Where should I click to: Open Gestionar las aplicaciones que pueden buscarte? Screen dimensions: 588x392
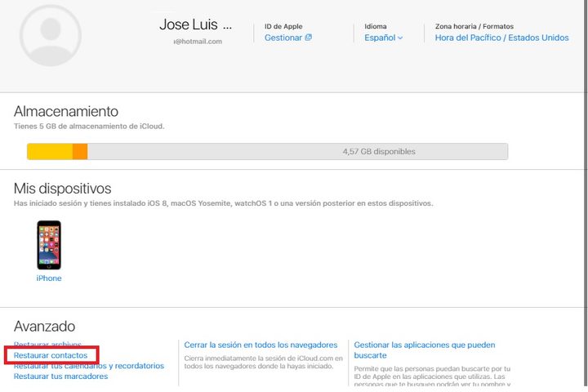425,350
